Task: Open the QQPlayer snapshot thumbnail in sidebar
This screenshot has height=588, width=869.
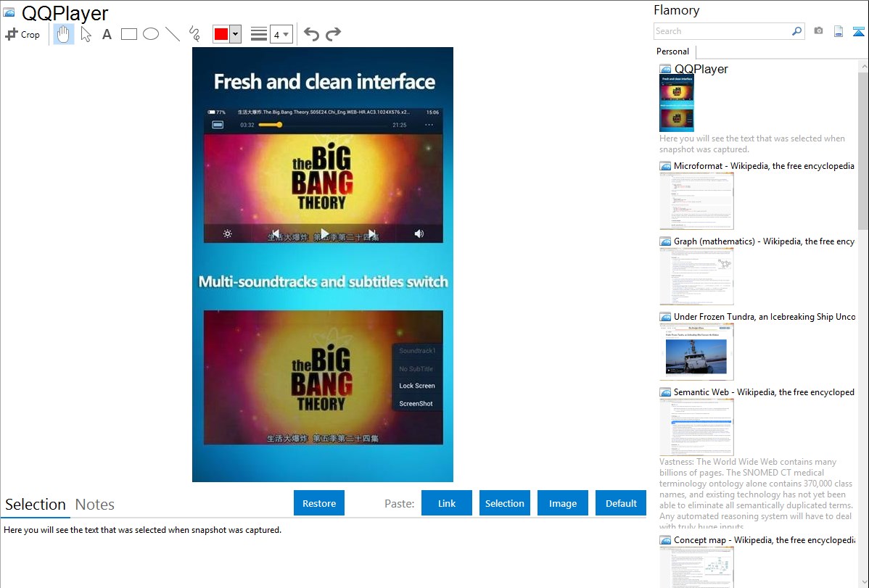Action: (x=677, y=103)
